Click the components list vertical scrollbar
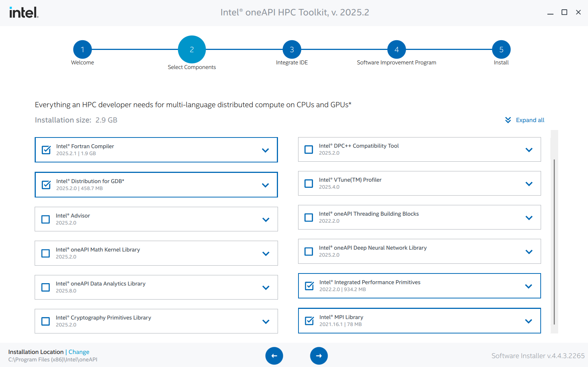This screenshot has width=588, height=367. tap(554, 241)
